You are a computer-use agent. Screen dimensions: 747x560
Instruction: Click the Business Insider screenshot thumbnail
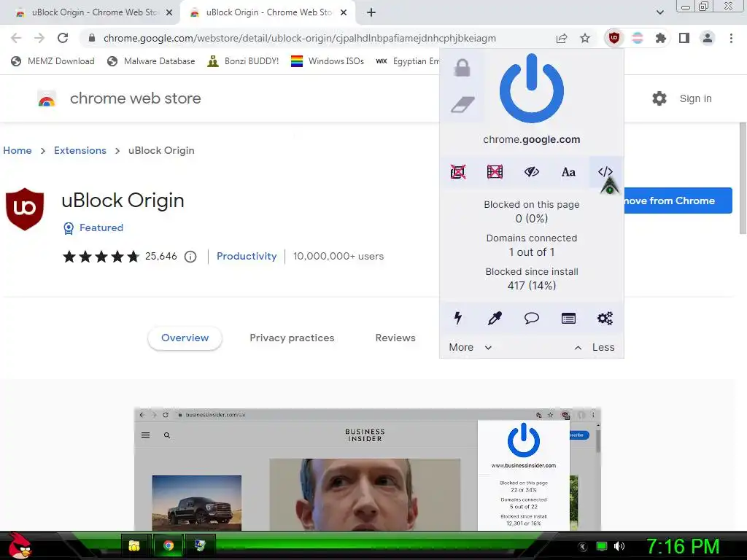[x=368, y=469]
